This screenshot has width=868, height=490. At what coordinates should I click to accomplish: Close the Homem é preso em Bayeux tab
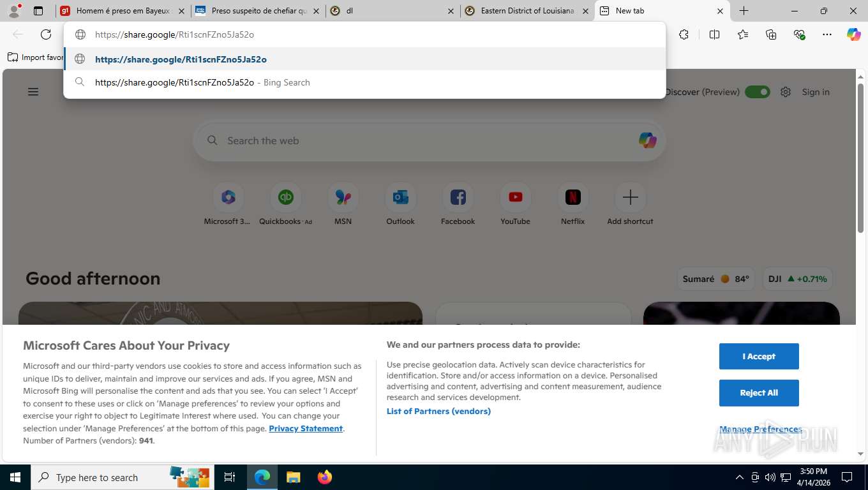[x=181, y=11]
